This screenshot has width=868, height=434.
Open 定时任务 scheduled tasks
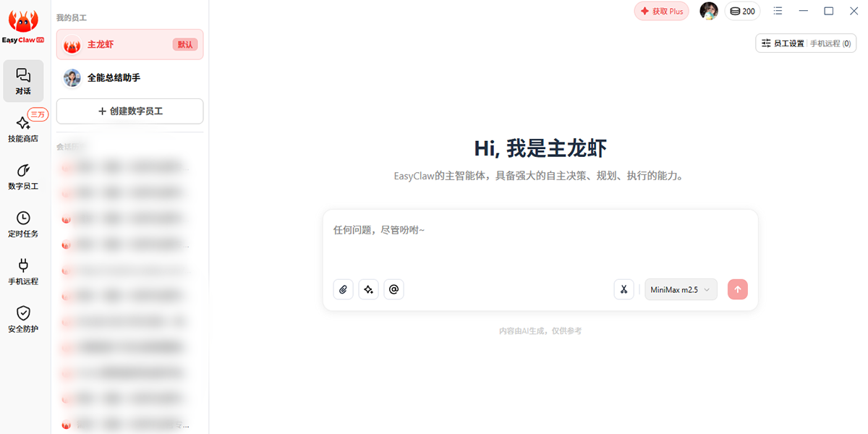[23, 225]
